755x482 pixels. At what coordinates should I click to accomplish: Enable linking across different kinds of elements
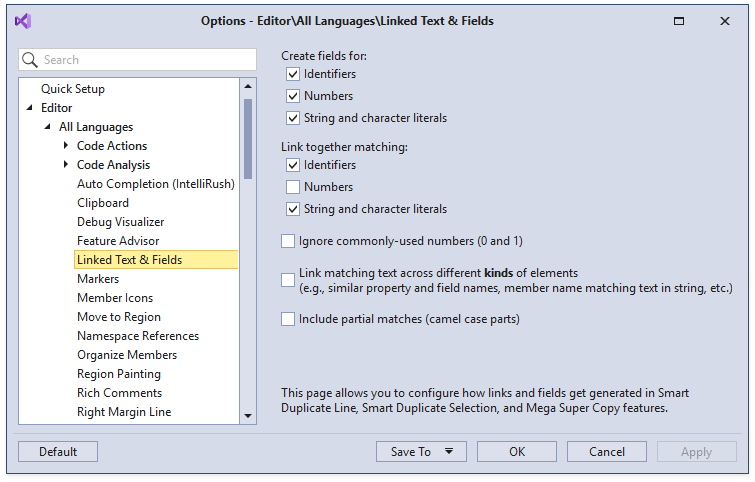pyautogui.click(x=288, y=280)
